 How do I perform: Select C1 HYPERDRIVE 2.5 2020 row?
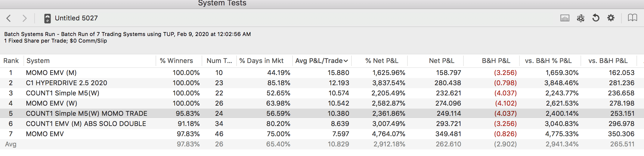66,83
